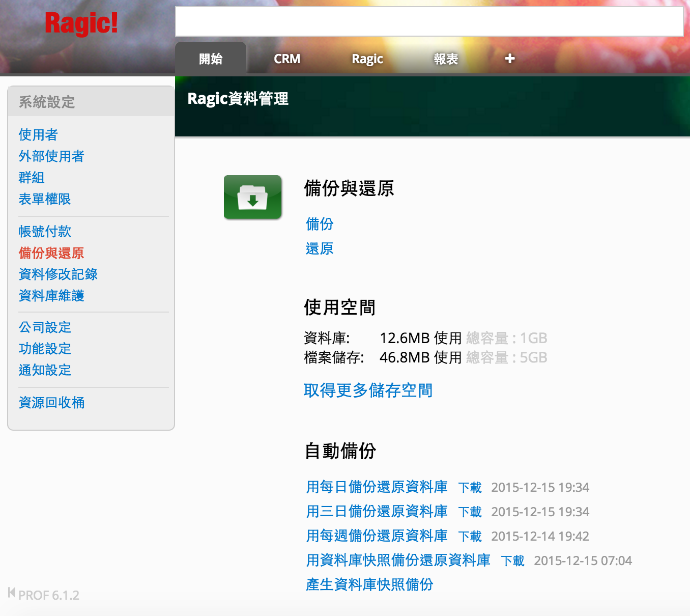690x616 pixels.
Task: Open the 報表 tab
Action: (x=446, y=59)
